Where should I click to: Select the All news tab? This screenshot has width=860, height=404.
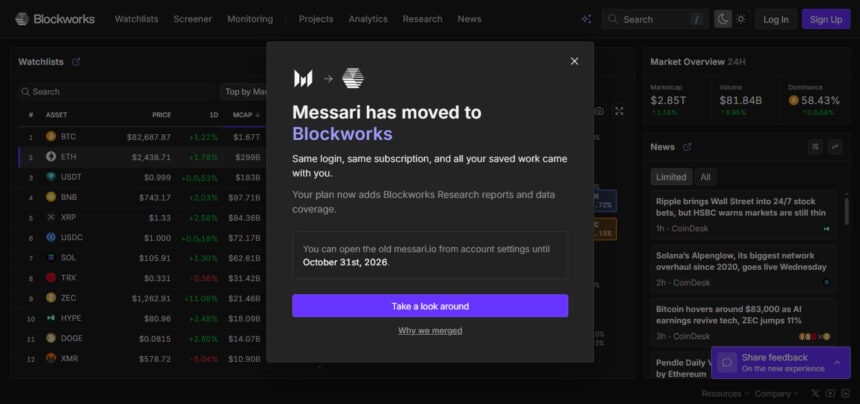click(705, 177)
